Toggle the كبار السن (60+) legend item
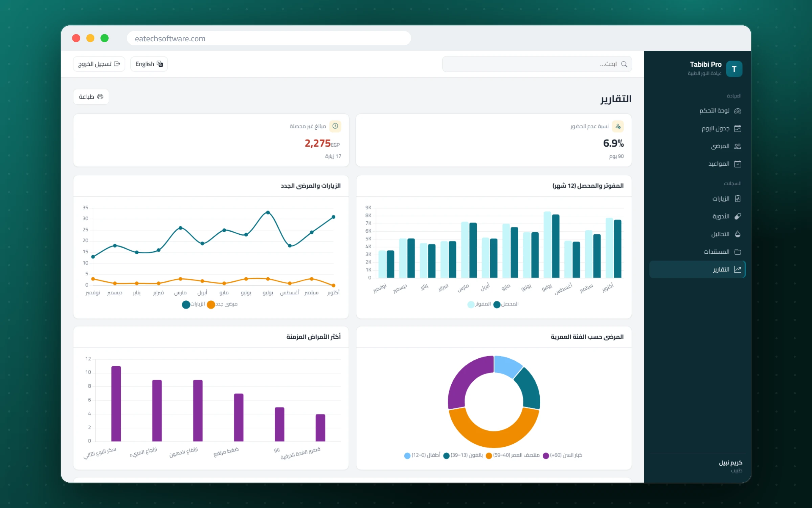The image size is (812, 508). pos(562,456)
